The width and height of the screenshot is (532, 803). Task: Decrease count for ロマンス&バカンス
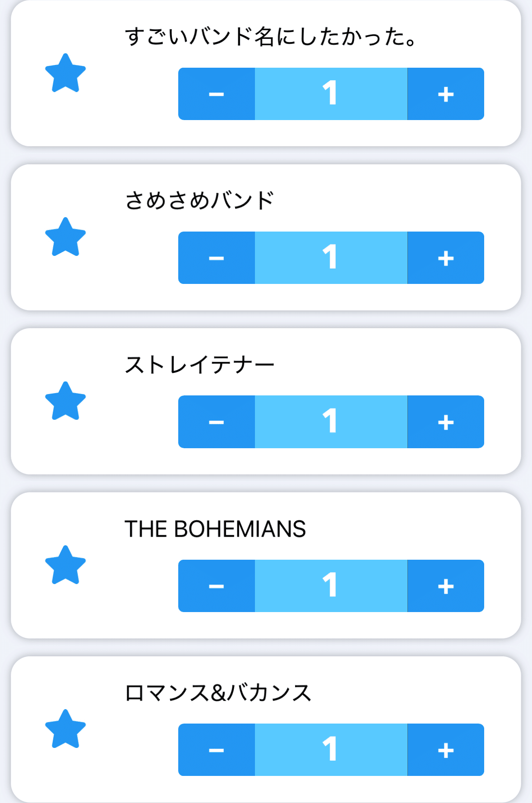(217, 750)
